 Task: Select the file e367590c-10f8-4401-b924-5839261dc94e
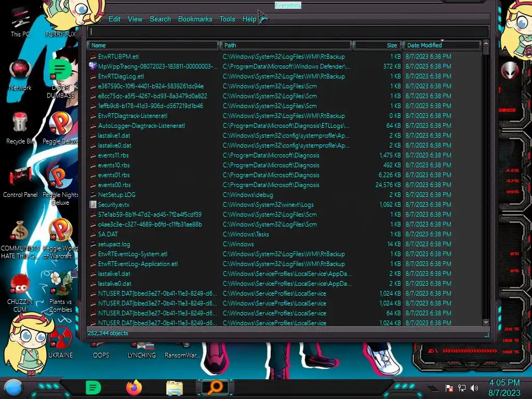coord(151,86)
